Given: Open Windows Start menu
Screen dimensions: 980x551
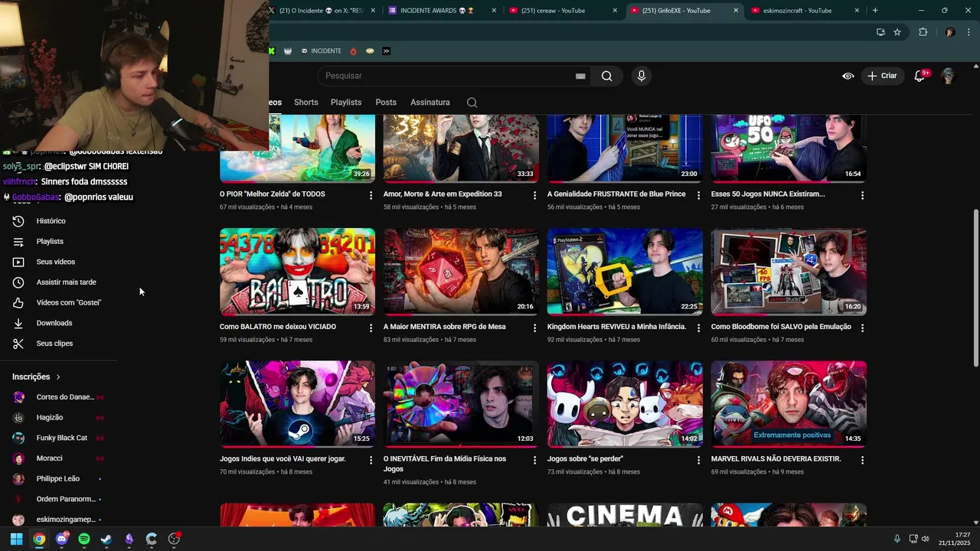Looking at the screenshot, I should 16,539.
